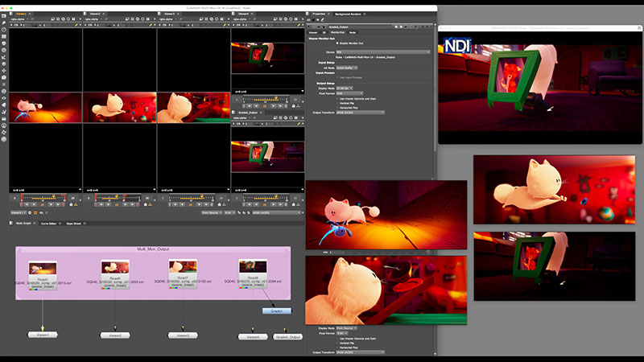The width and height of the screenshot is (644, 362).
Task: Select the Viewer3 node in Node Graph
Action: [183, 335]
